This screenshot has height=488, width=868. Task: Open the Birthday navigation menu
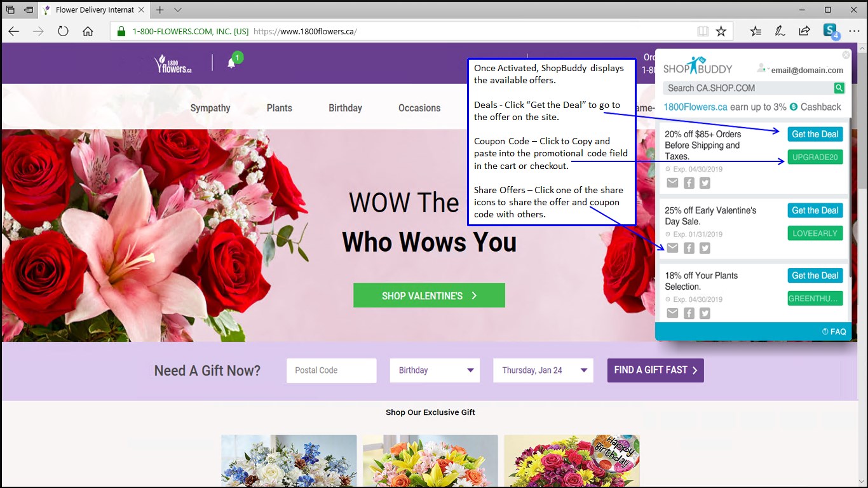(345, 108)
